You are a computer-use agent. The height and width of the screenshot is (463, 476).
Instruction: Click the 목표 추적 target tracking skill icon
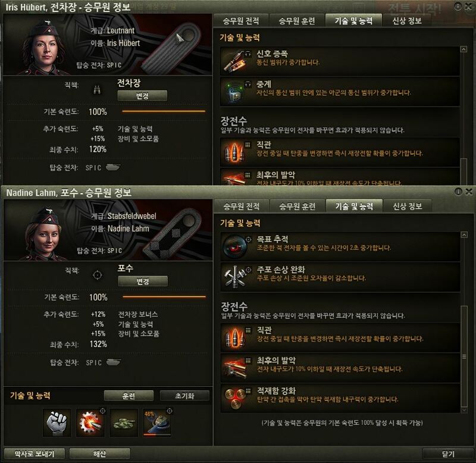pos(234,246)
